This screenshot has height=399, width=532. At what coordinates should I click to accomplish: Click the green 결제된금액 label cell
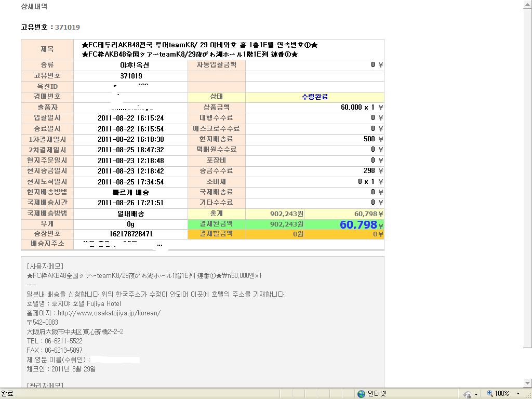point(216,224)
